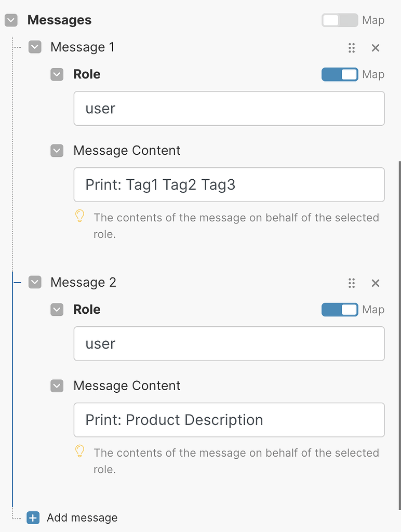The width and height of the screenshot is (401, 532).
Task: Disable Map mode on Message 1 Role
Action: 340,74
